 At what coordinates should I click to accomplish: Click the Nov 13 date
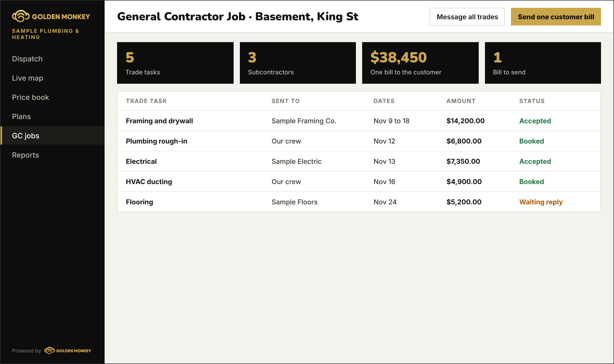click(x=384, y=161)
